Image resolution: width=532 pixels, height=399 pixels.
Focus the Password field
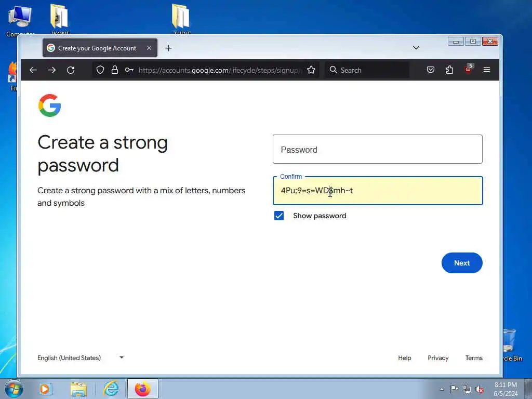tap(377, 149)
